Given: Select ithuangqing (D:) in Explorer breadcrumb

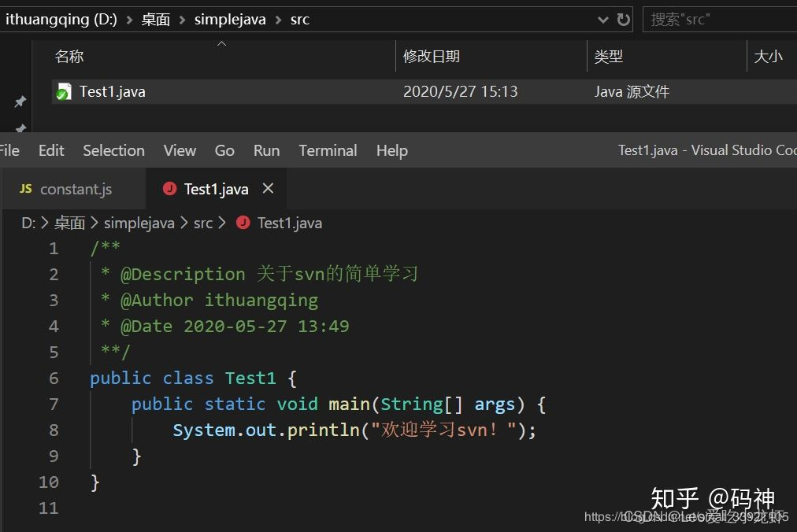Looking at the screenshot, I should pyautogui.click(x=61, y=20).
